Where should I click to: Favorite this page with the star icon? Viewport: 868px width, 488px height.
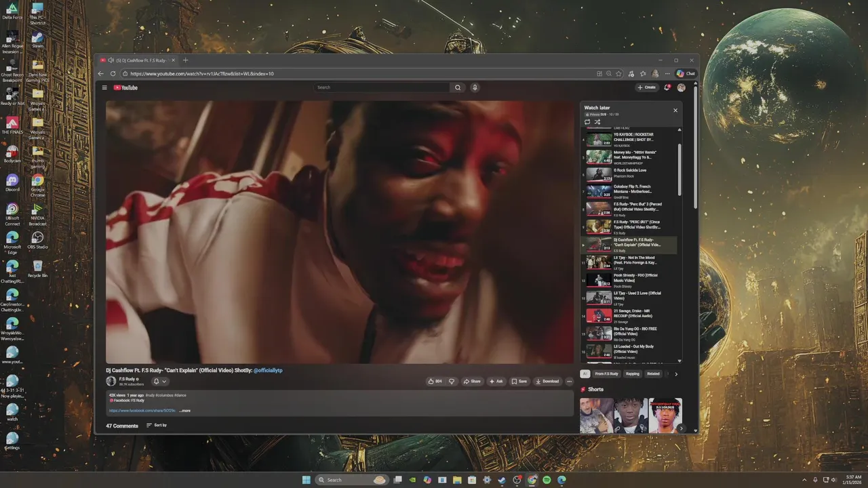pyautogui.click(x=618, y=73)
